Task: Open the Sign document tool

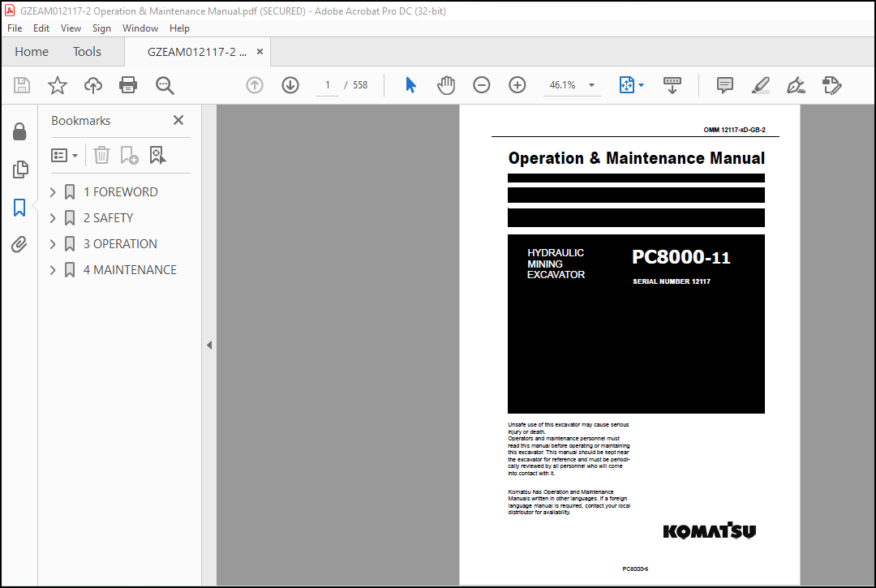Action: (797, 85)
